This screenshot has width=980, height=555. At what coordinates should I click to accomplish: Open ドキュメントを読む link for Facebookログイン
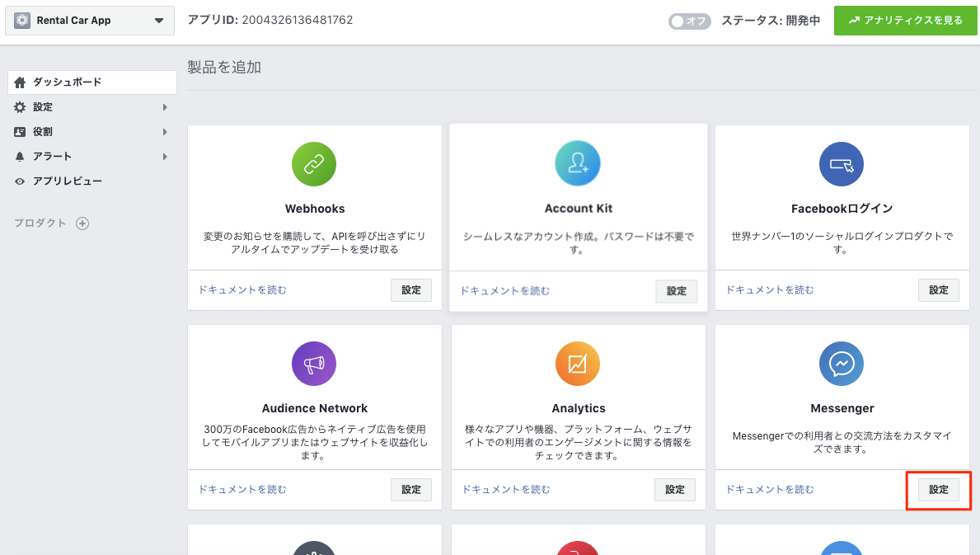click(x=770, y=290)
